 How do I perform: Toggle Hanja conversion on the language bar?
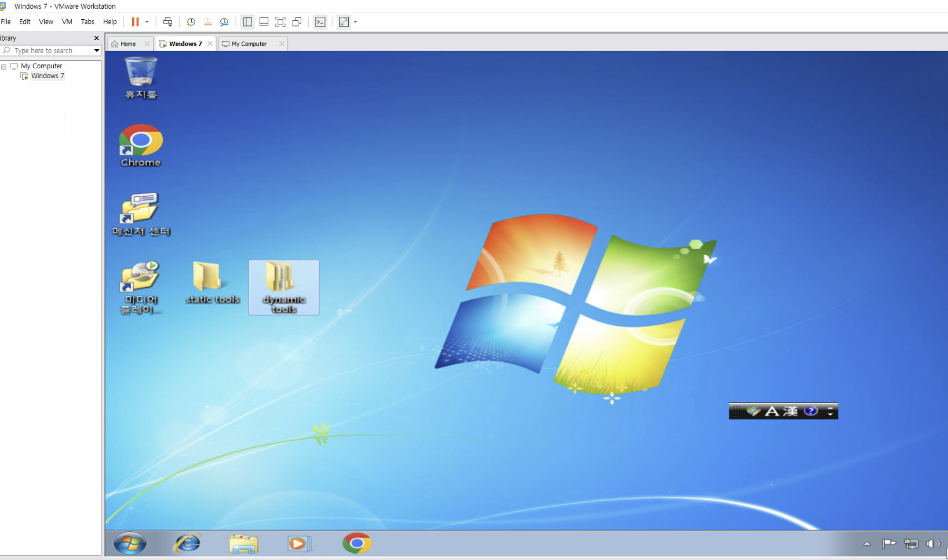pos(790,411)
